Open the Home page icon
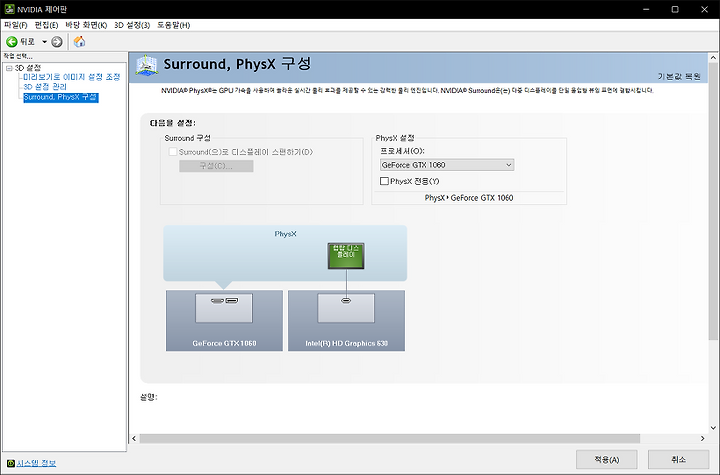The width and height of the screenshot is (720, 475). [x=79, y=42]
